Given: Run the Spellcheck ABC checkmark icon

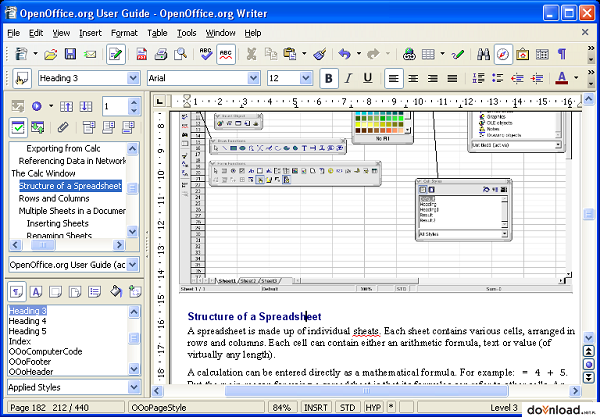Looking at the screenshot, I should click(x=205, y=54).
